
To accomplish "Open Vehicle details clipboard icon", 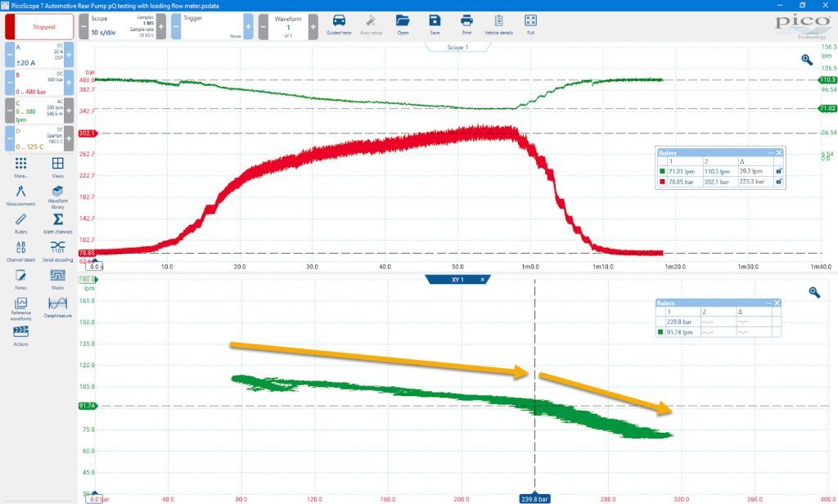I will point(498,25).
